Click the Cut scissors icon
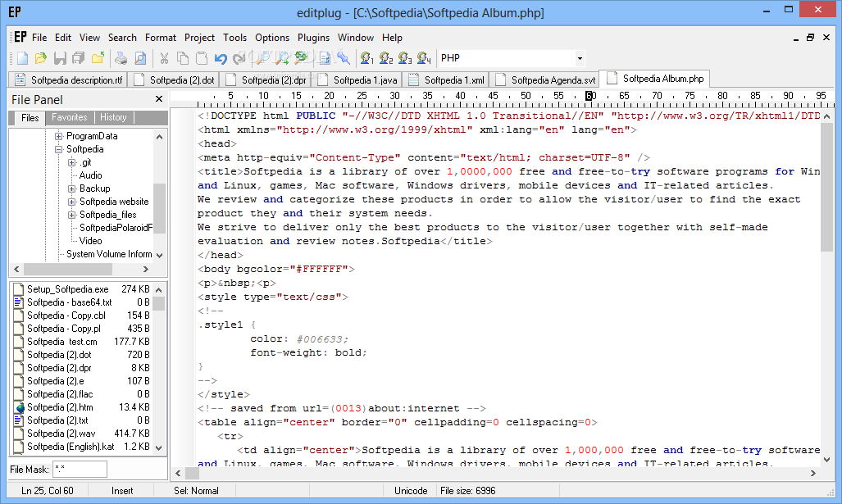The width and height of the screenshot is (842, 504). [x=164, y=58]
